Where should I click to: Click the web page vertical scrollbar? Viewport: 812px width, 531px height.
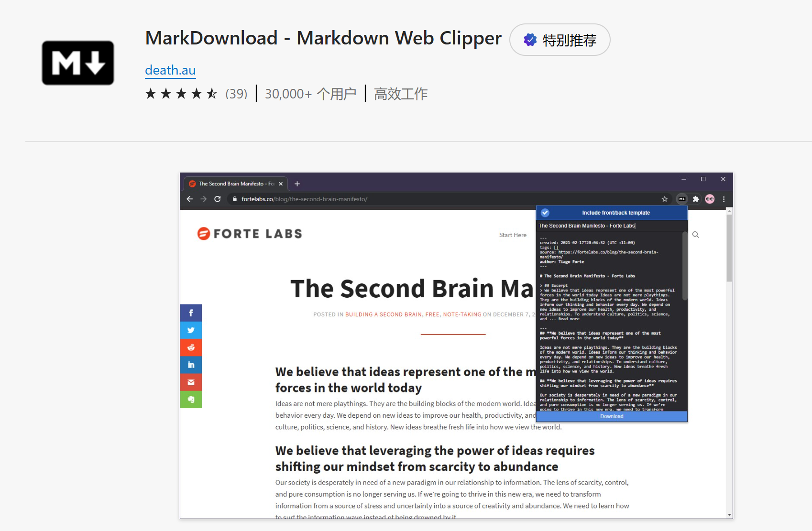[729, 248]
